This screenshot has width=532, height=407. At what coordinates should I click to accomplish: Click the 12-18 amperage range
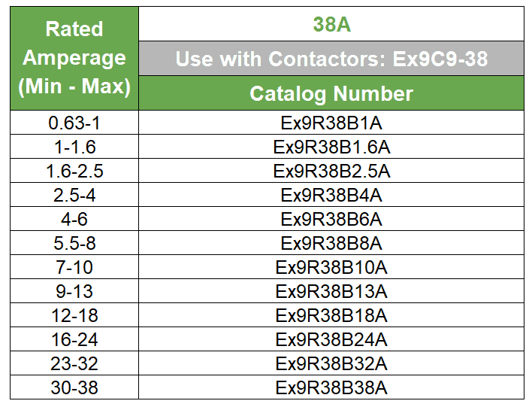[x=74, y=315]
